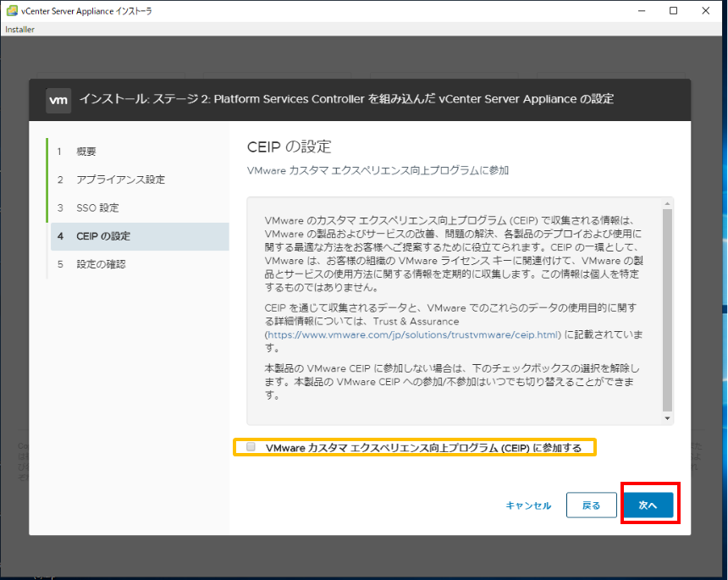The height and width of the screenshot is (580, 728).
Task: Click the CEIP の設定 heading
Action: coord(289,146)
